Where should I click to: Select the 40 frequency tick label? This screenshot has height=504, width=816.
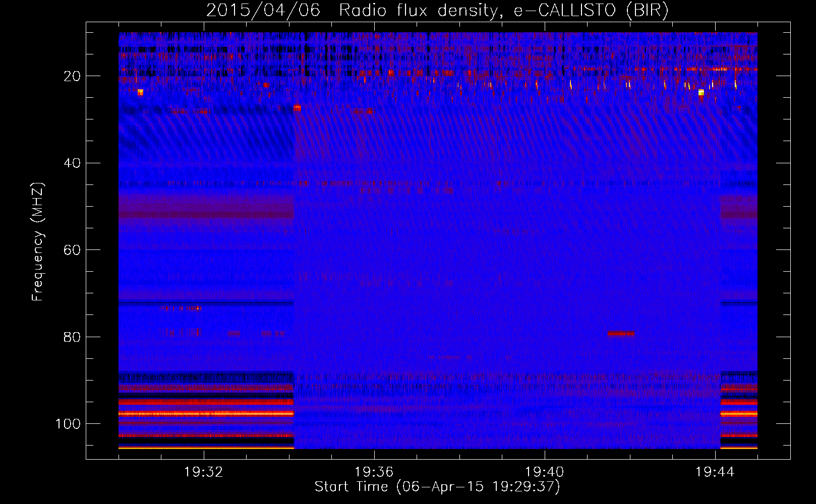point(72,163)
